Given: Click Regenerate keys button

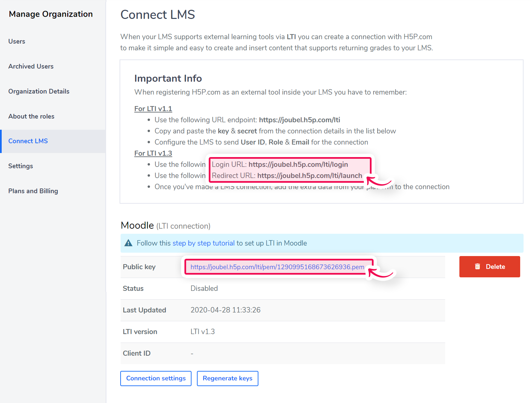Looking at the screenshot, I should pos(227,378).
